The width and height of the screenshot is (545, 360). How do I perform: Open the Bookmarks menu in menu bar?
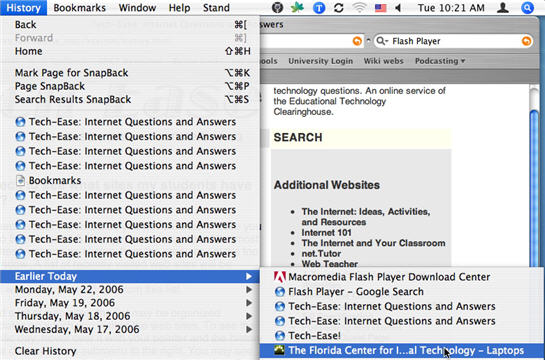pyautogui.click(x=80, y=8)
